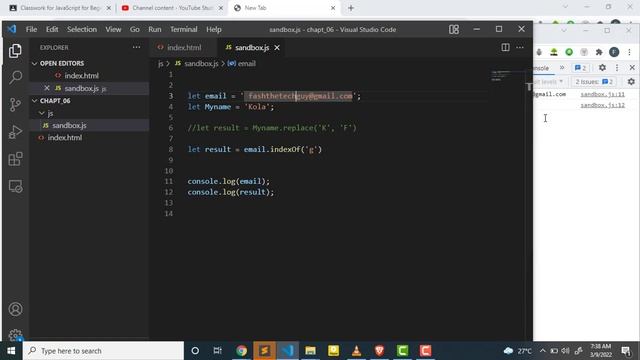
Task: Open DevTools customize three-dot menu
Action: 617,68
